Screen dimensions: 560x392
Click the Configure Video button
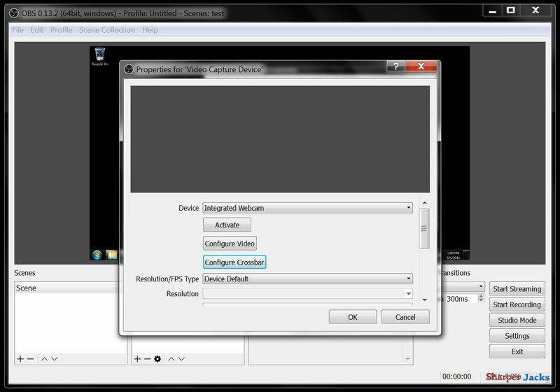click(230, 244)
